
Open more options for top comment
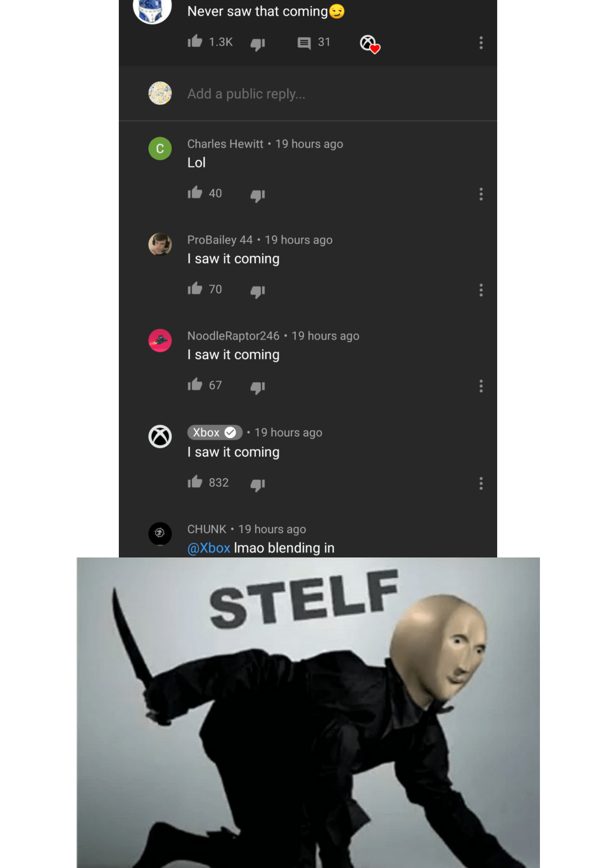481,43
